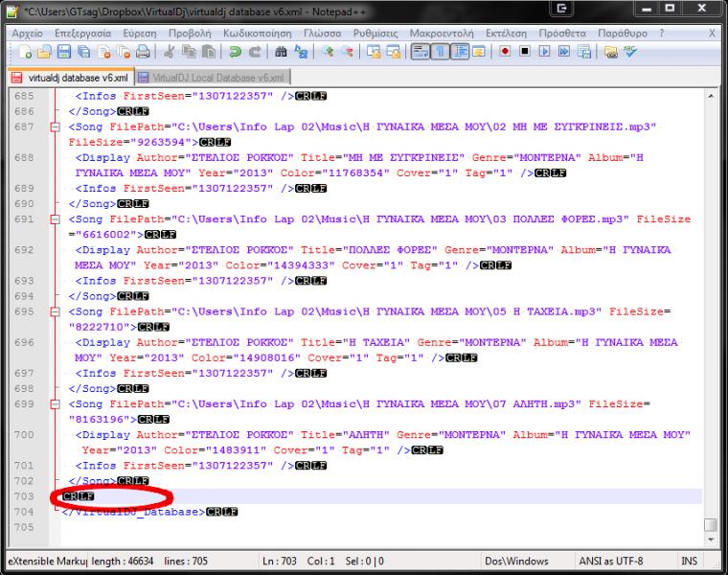This screenshot has height=575, width=728.
Task: Click the Replace toolbar icon
Action: (301, 52)
